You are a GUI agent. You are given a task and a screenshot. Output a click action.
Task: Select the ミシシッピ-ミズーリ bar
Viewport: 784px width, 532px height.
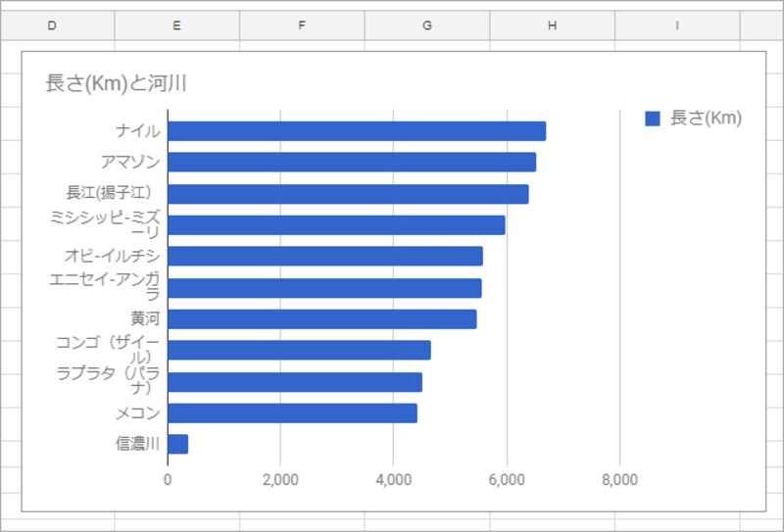[336, 225]
